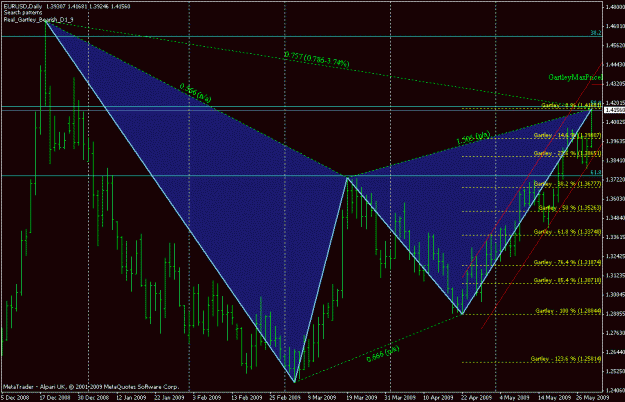Viewport: 625px width, 402px height.
Task: Click the GartleyMaxPrice label
Action: click(x=575, y=77)
